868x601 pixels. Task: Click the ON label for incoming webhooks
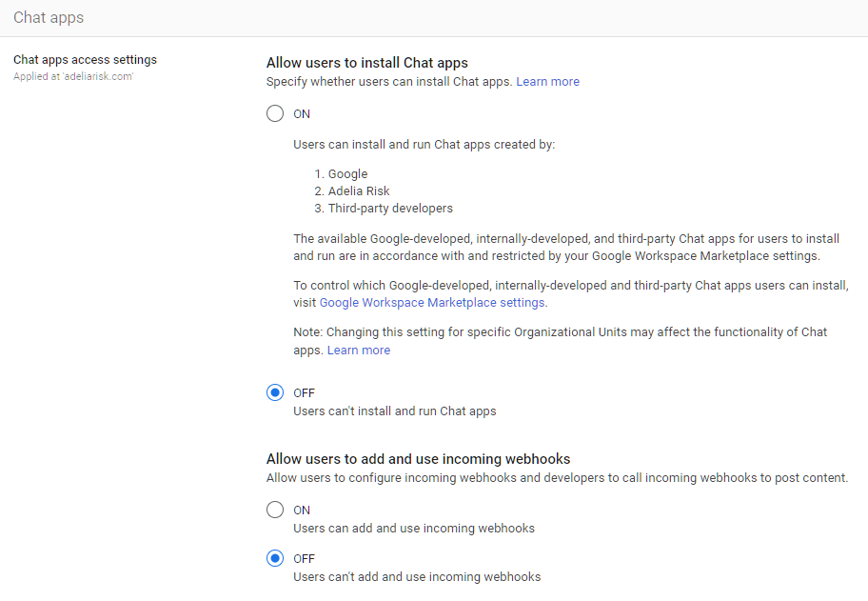302,510
